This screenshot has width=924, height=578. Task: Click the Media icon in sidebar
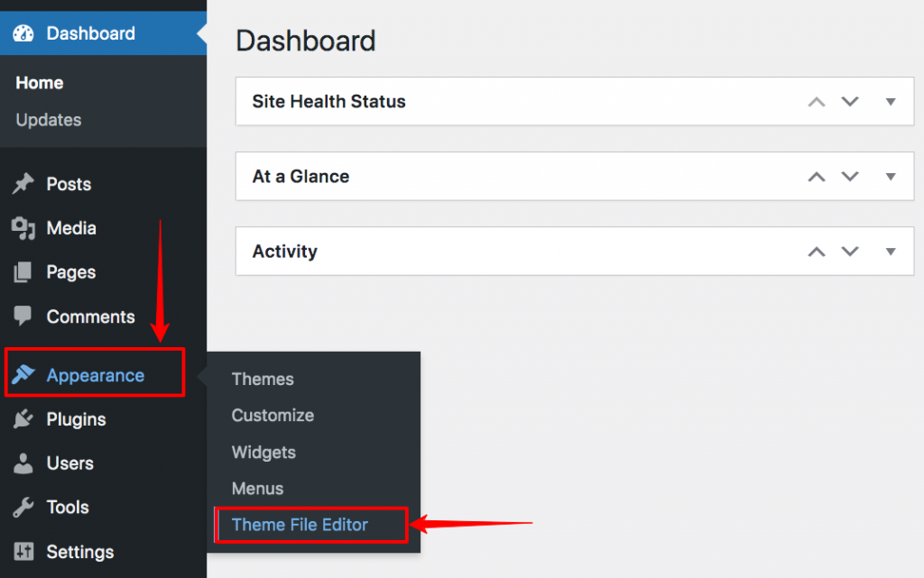tap(23, 228)
